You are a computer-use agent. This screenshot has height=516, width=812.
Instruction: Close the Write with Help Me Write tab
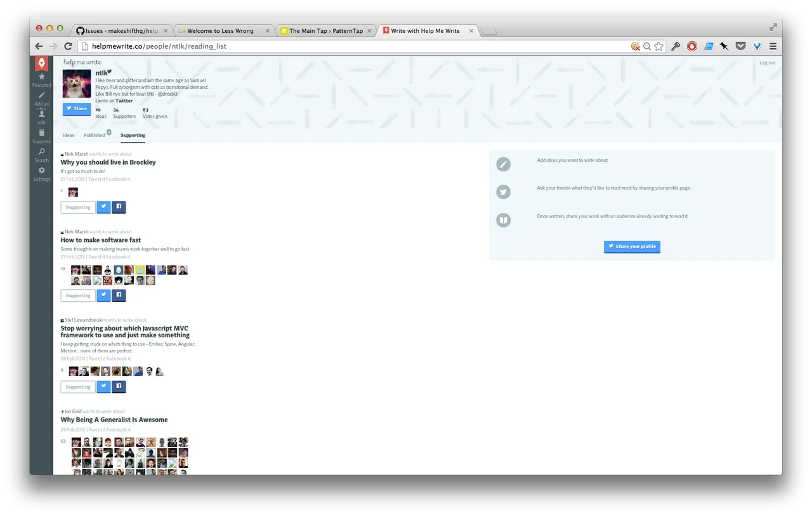(x=471, y=30)
